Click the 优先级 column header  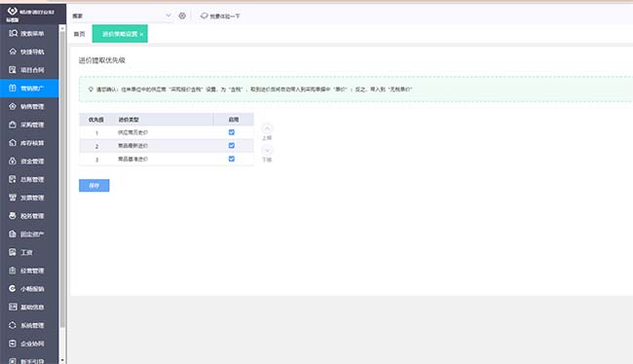pos(96,120)
